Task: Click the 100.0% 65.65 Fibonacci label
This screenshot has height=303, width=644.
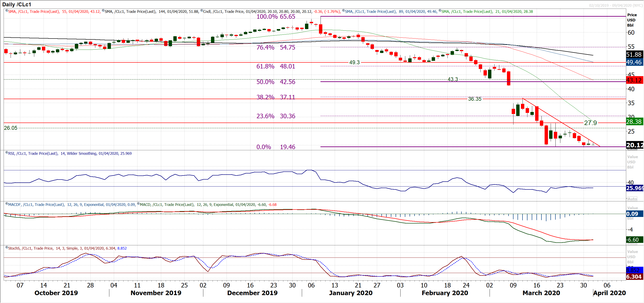Action: click(x=276, y=16)
